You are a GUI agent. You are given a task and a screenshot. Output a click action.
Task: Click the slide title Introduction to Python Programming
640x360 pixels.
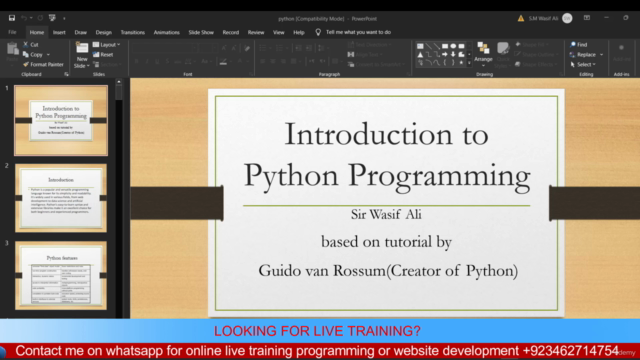387,155
